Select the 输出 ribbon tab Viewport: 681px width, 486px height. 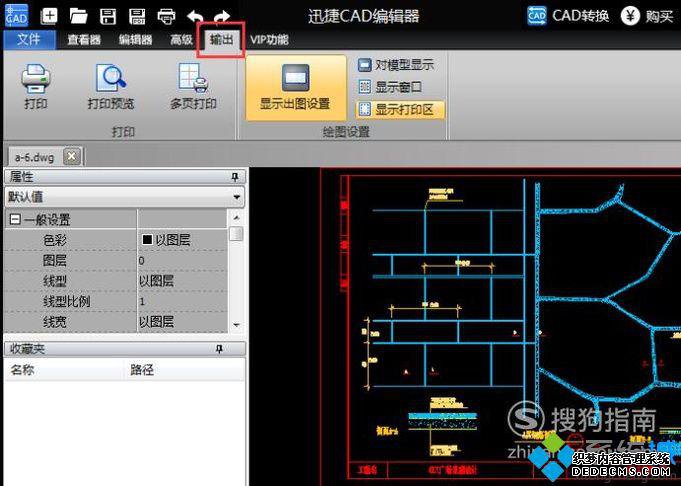[x=221, y=40]
